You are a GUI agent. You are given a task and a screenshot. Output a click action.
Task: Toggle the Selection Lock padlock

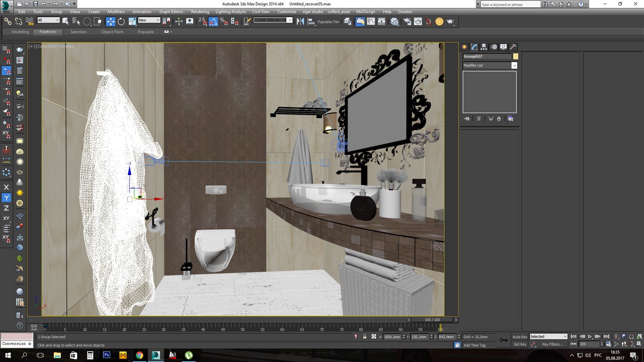pyautogui.click(x=364, y=337)
